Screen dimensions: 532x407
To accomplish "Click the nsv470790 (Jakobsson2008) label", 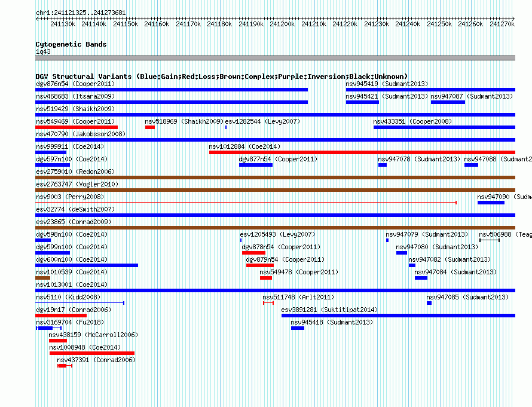I will coord(81,134).
